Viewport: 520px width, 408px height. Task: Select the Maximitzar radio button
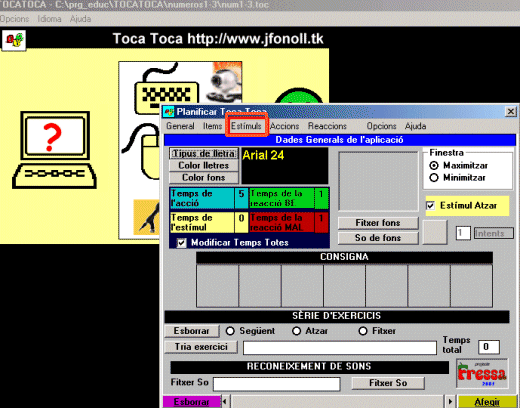(434, 166)
